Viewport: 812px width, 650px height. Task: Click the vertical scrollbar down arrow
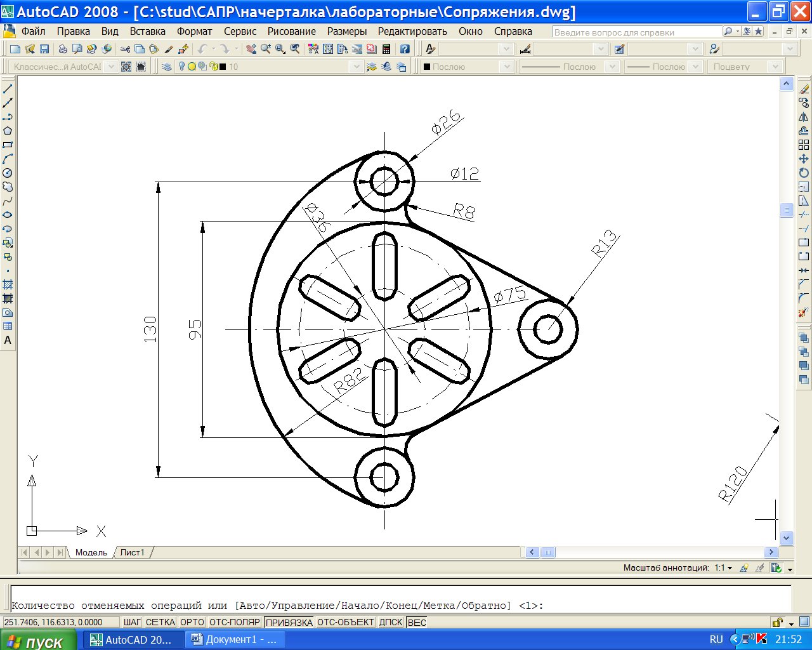point(787,538)
